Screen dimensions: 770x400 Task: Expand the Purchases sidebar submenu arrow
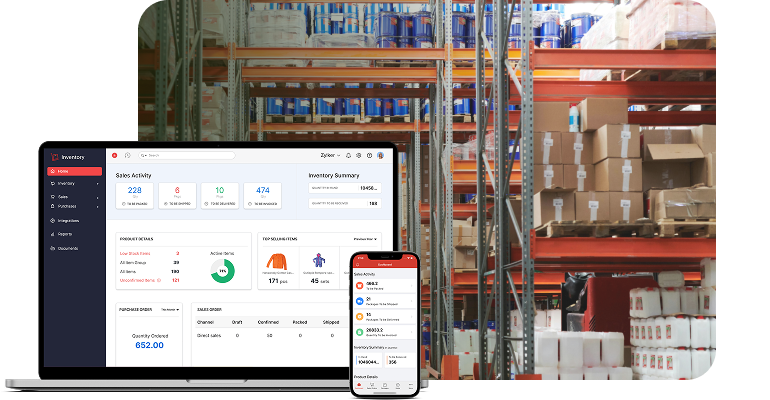click(x=97, y=206)
